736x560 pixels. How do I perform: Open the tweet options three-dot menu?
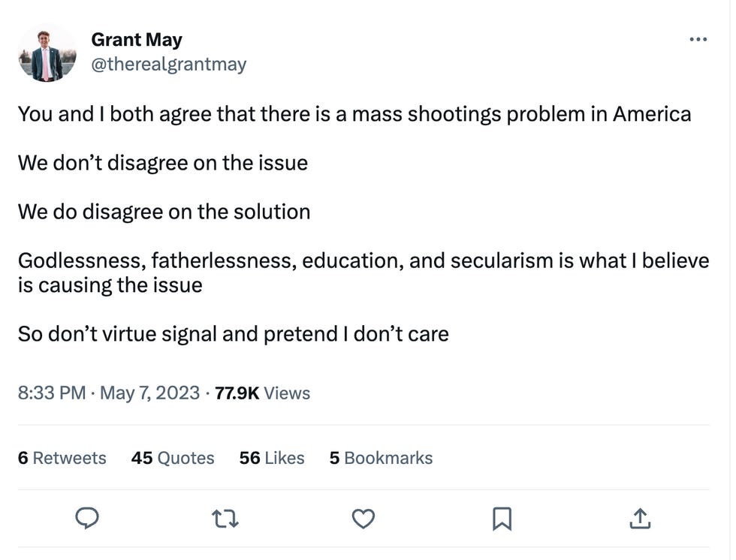pyautogui.click(x=697, y=39)
